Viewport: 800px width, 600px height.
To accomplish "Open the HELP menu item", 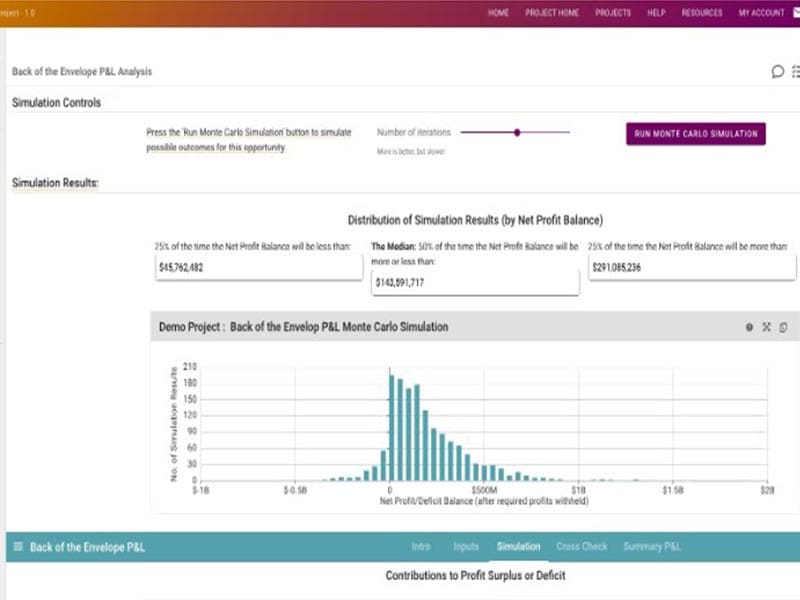I will pos(656,12).
